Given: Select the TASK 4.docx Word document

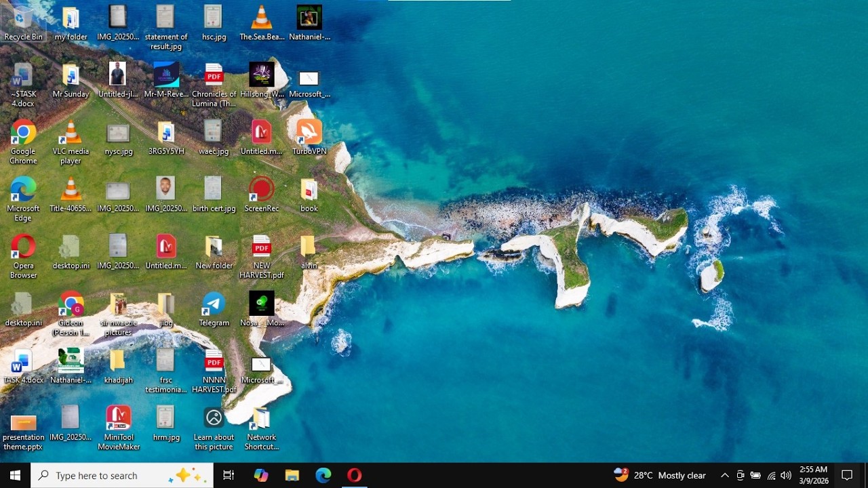Looking at the screenshot, I should [23, 367].
